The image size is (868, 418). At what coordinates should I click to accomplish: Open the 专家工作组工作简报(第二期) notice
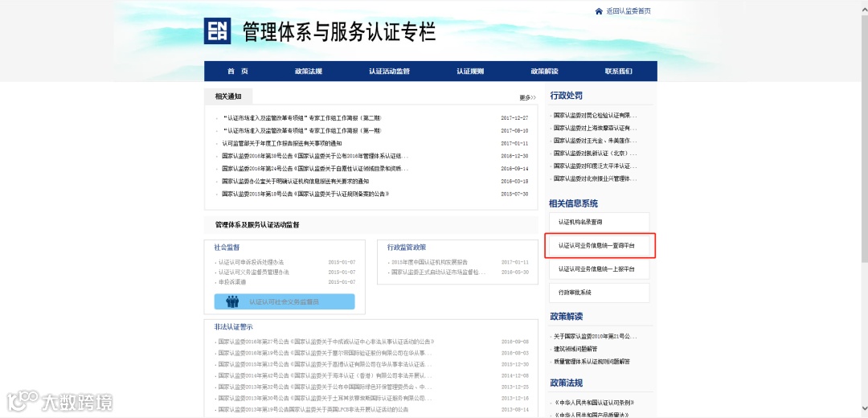click(x=301, y=118)
